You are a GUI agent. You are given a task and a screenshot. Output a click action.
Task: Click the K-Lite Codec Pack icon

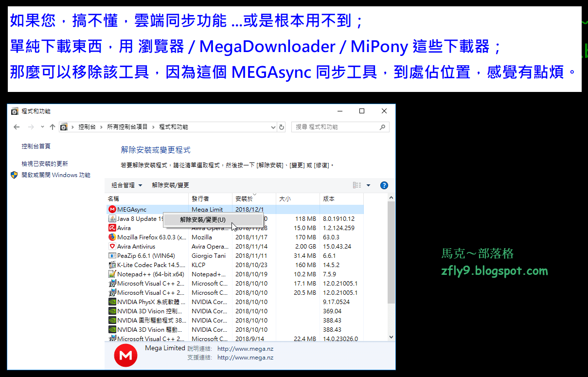click(112, 265)
